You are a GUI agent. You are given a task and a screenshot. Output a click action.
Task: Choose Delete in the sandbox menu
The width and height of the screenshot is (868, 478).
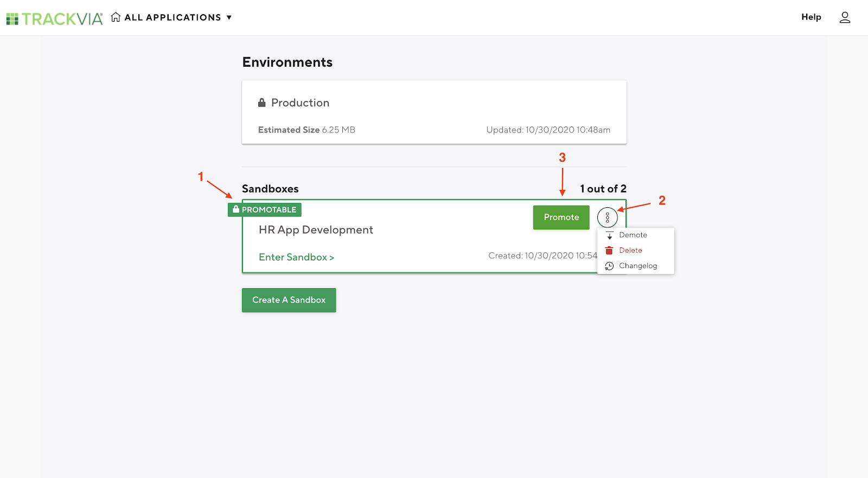[630, 250]
